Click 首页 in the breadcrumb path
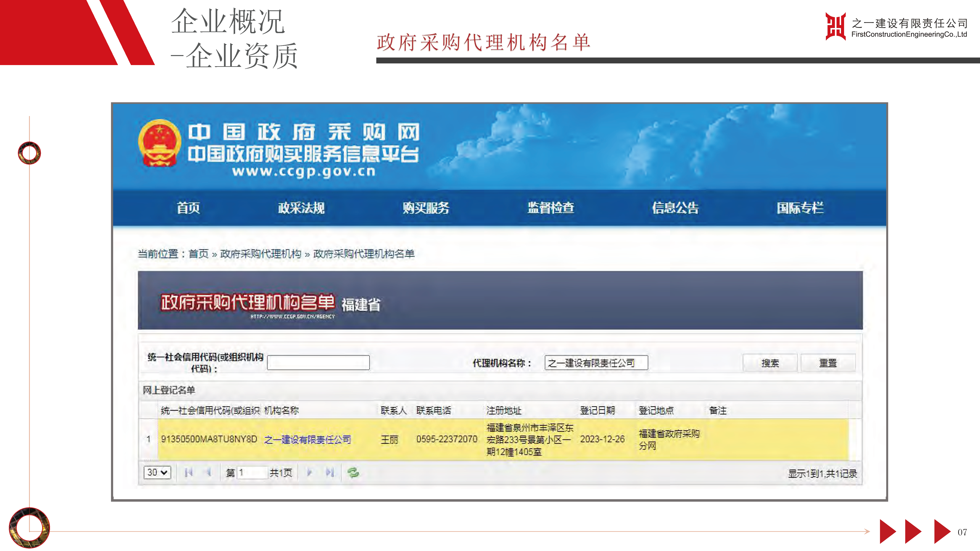 point(199,254)
